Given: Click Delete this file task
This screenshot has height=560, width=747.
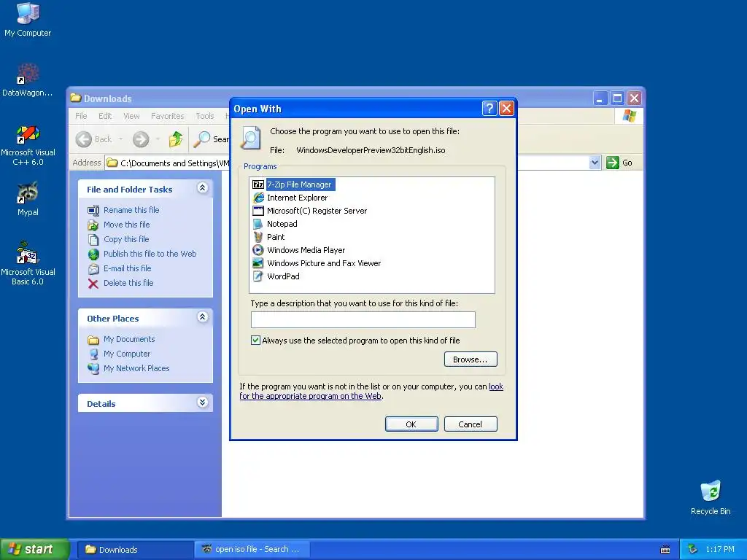Looking at the screenshot, I should click(x=128, y=283).
